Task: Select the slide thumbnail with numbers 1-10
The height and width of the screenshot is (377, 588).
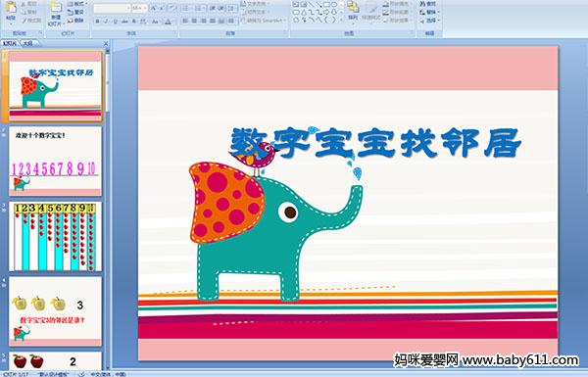Action: [x=55, y=162]
